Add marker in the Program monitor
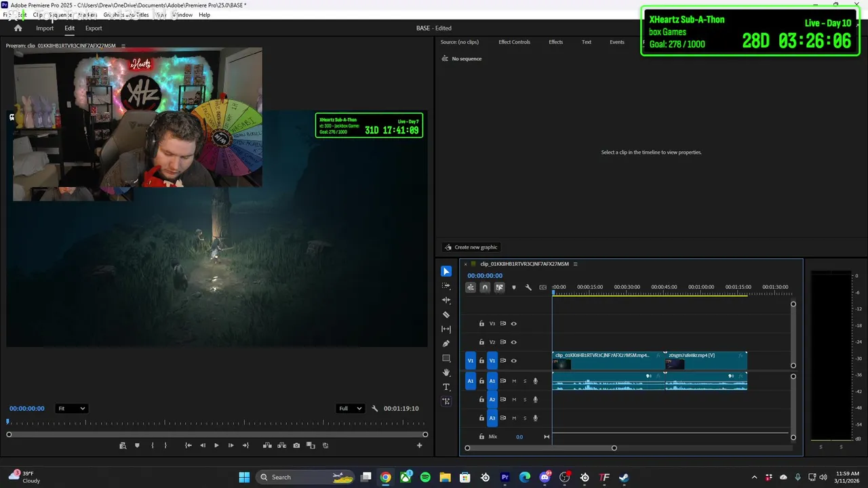The width and height of the screenshot is (868, 488). pos(137,445)
